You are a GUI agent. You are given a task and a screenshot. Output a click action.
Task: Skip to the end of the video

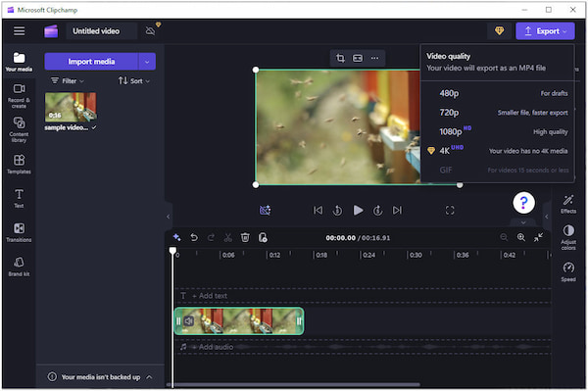(x=397, y=210)
